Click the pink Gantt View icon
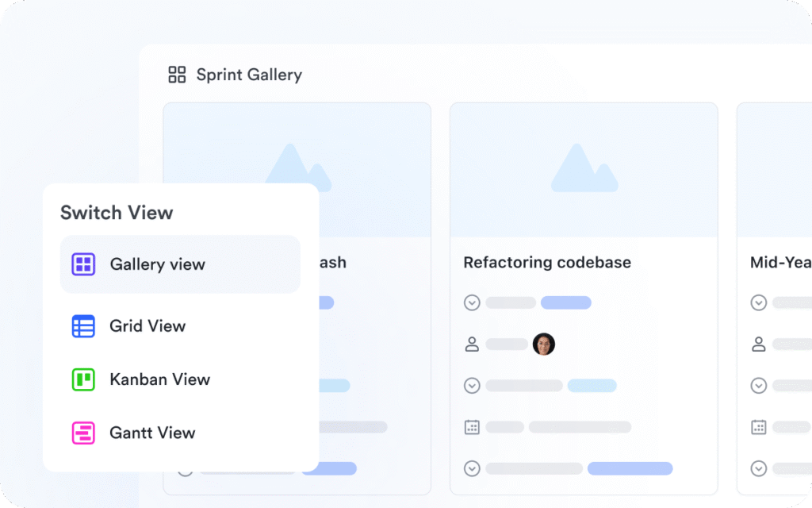This screenshot has height=508, width=812. [83, 433]
